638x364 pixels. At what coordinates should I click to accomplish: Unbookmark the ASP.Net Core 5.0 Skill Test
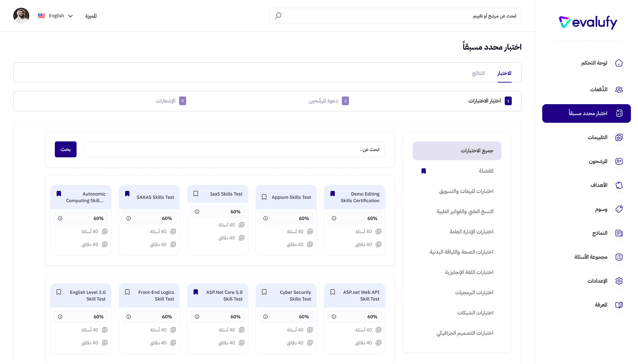195,292
